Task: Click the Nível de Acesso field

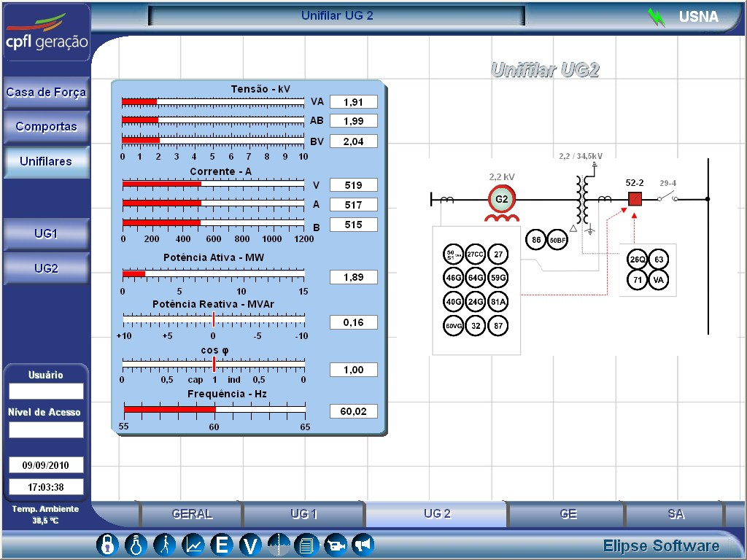Action: [x=46, y=430]
